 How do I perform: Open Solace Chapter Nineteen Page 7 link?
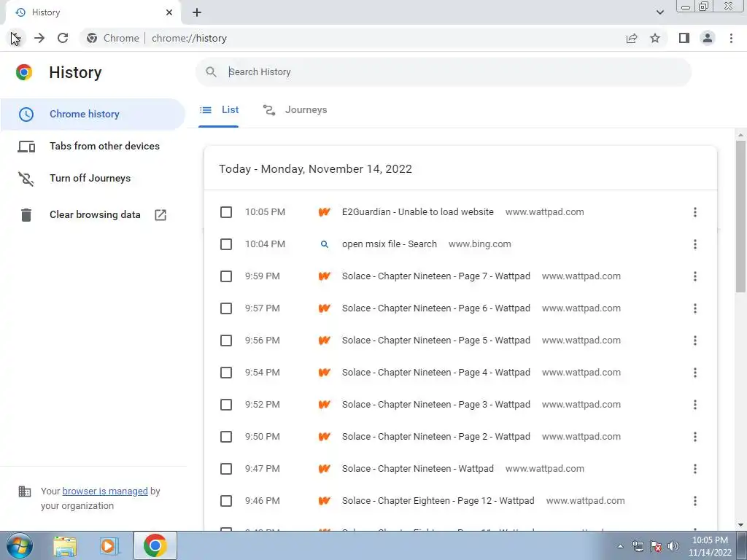pos(436,276)
